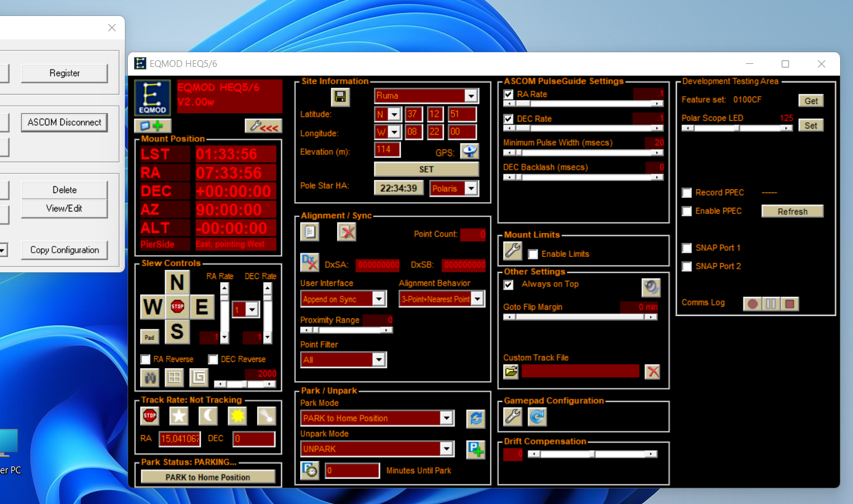The height and width of the screenshot is (504, 853).
Task: Click the P plus icon beside Unpark Mode
Action: [x=475, y=449]
